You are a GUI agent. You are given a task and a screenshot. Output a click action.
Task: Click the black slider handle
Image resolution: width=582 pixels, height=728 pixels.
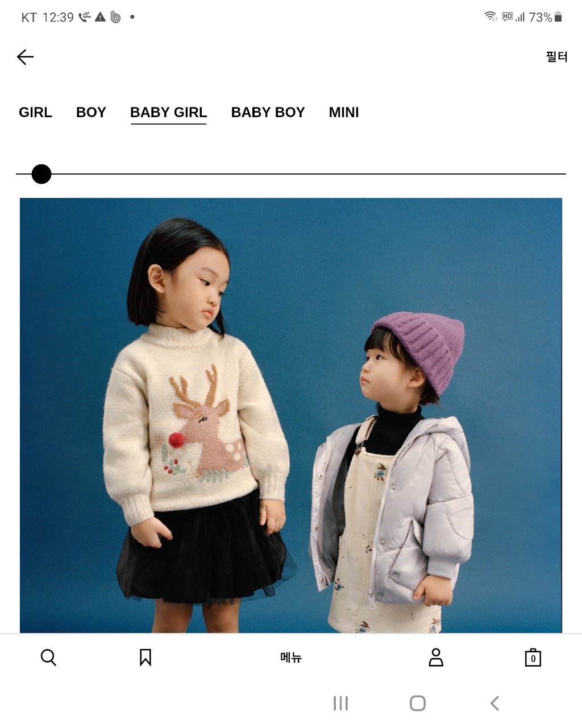pos(41,174)
